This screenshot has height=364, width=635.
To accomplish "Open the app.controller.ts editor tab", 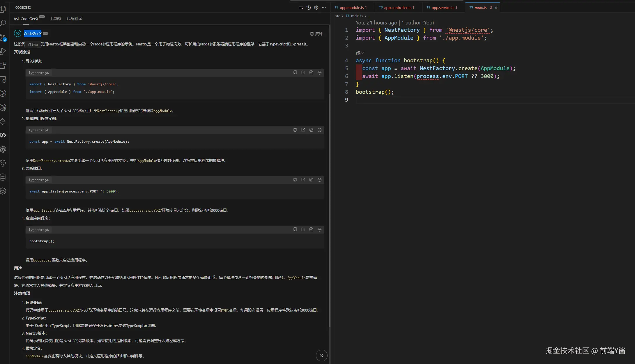I will tap(397, 8).
